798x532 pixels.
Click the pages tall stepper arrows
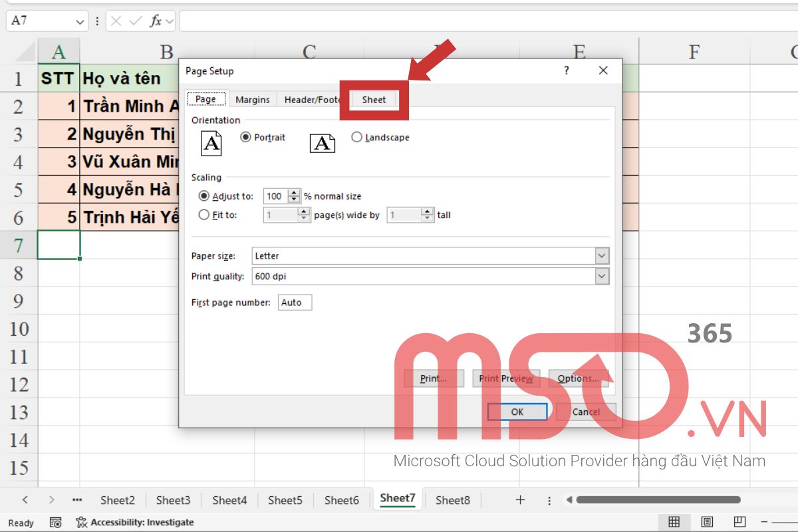pos(428,215)
